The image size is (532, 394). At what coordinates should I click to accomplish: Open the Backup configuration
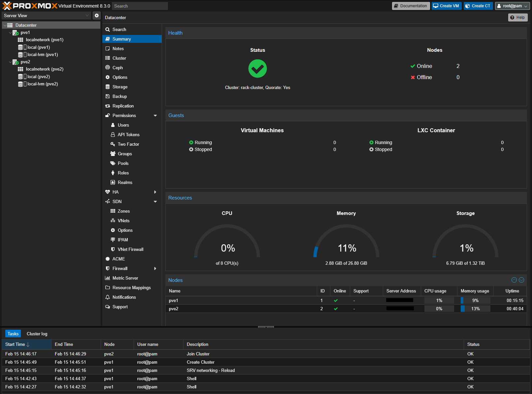pos(119,96)
